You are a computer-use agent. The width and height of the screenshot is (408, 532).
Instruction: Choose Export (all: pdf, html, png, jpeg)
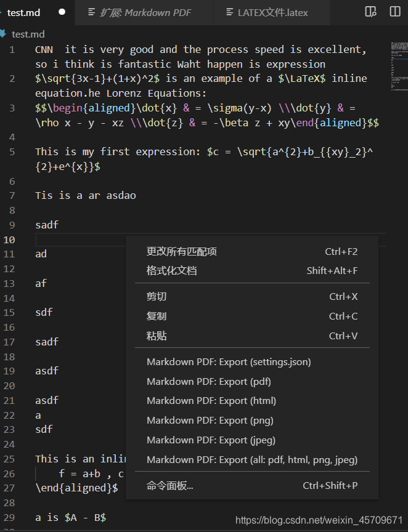[251, 460]
